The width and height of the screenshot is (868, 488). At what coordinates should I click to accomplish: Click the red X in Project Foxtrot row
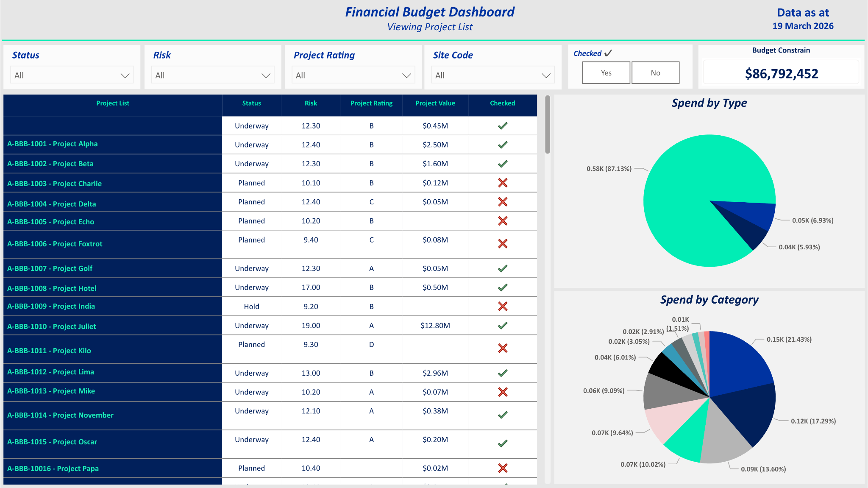point(503,244)
